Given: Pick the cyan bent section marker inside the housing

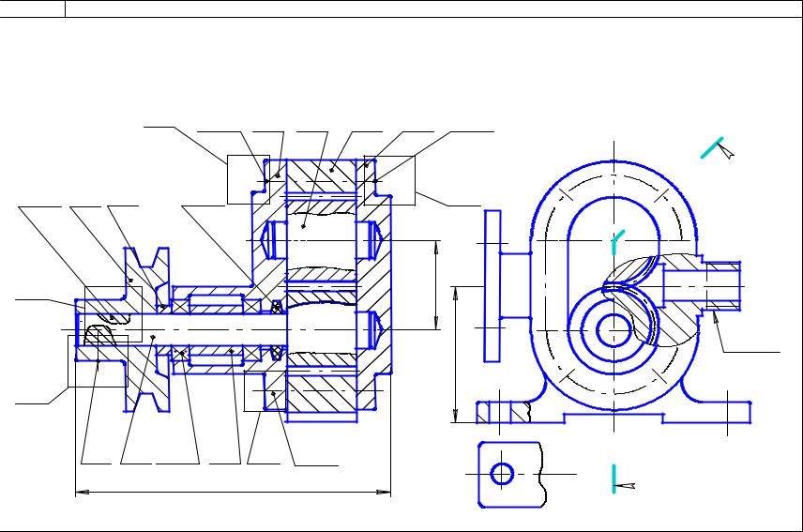Looking at the screenshot, I should 618,242.
